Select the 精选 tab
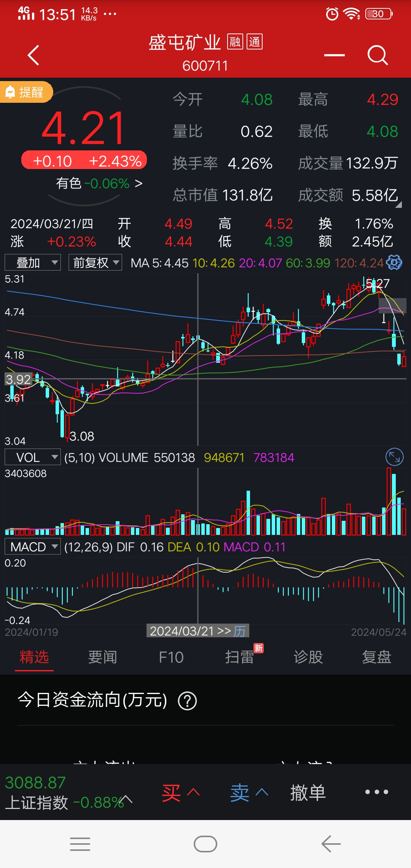 coord(34,657)
